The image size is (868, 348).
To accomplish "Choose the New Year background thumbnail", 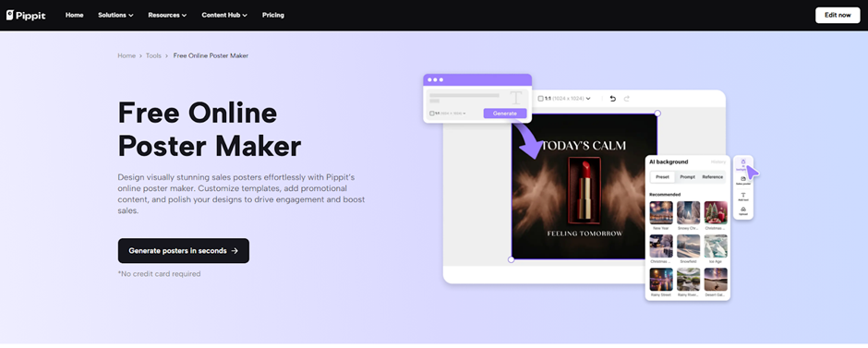I will 661,212.
